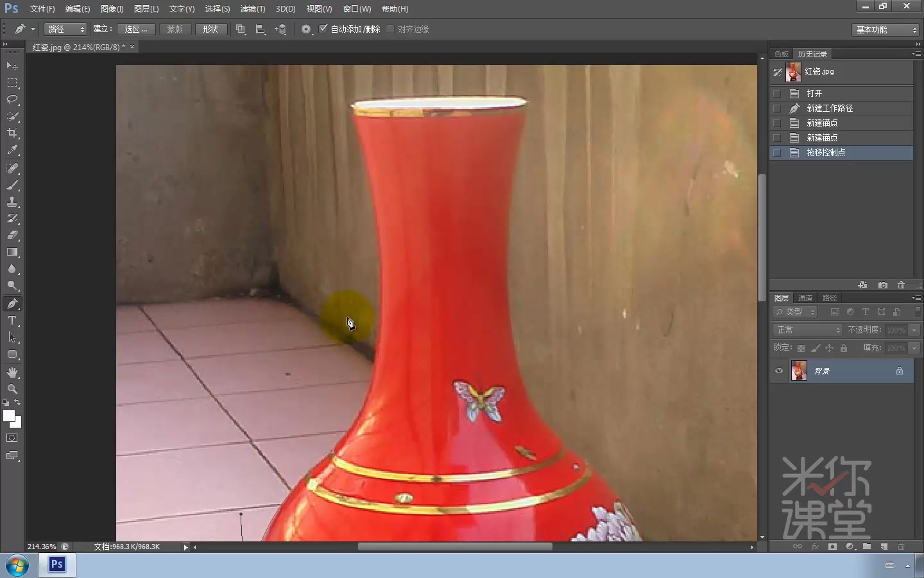Select the Gradient tool
This screenshot has width=924, height=578.
point(12,252)
